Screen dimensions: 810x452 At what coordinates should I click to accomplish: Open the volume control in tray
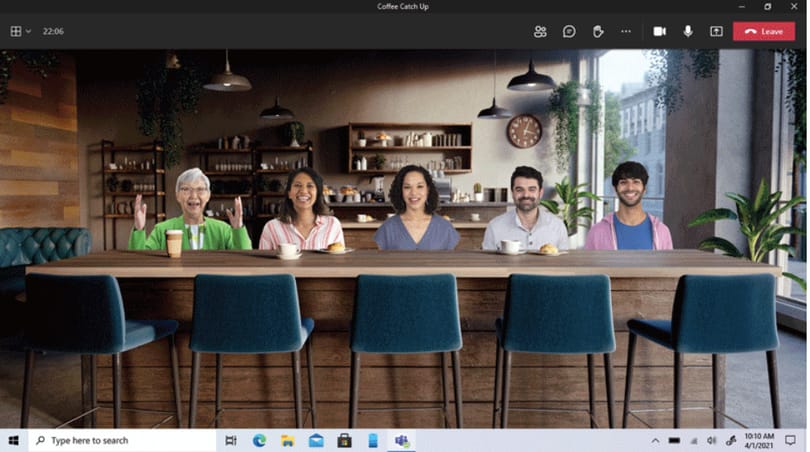(712, 441)
